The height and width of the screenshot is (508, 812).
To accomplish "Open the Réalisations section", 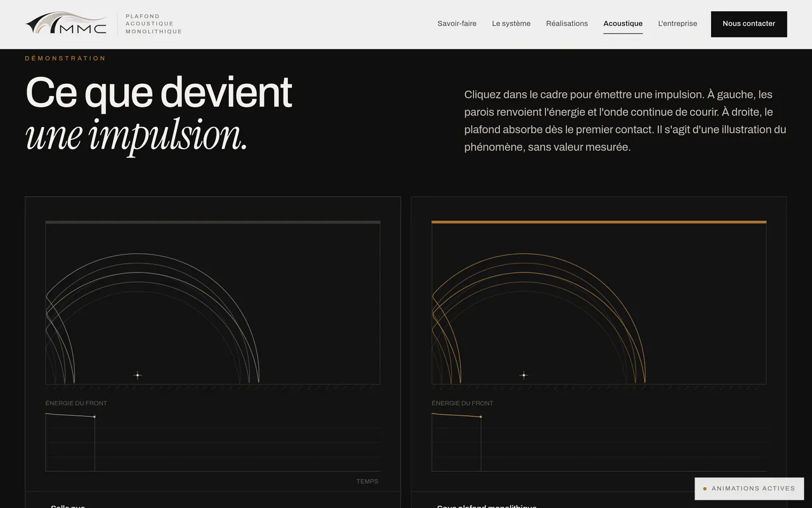I will point(567,23).
